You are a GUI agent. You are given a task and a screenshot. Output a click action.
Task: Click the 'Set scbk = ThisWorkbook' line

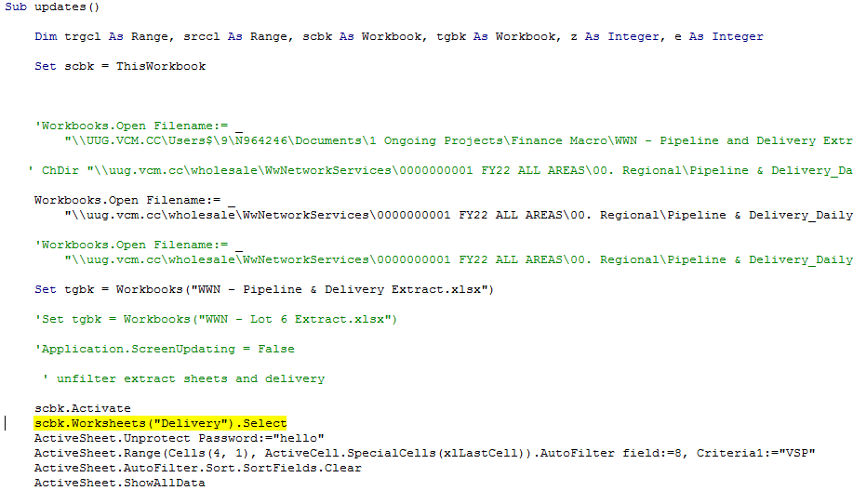pos(120,66)
